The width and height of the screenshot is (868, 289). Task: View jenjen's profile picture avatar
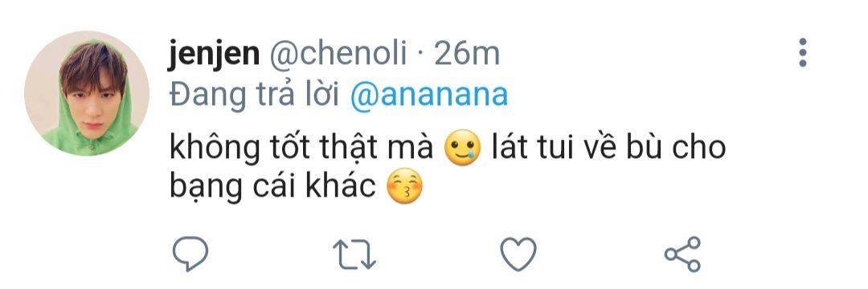(x=87, y=93)
